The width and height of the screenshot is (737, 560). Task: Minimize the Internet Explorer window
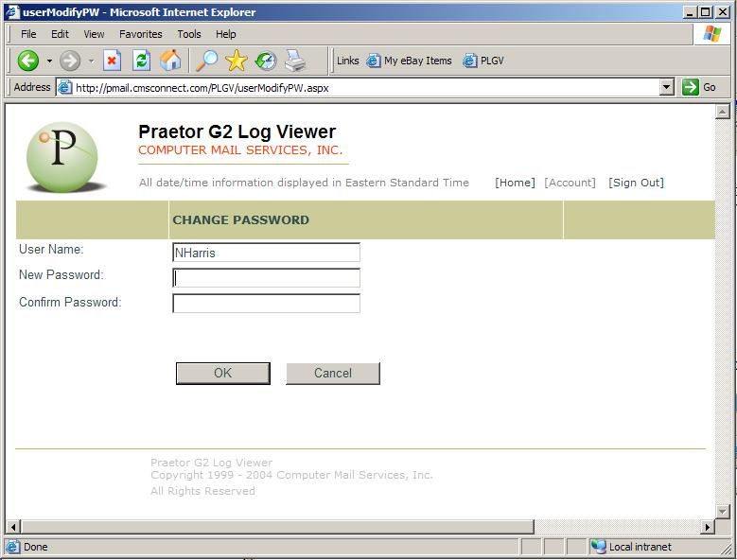tap(690, 11)
